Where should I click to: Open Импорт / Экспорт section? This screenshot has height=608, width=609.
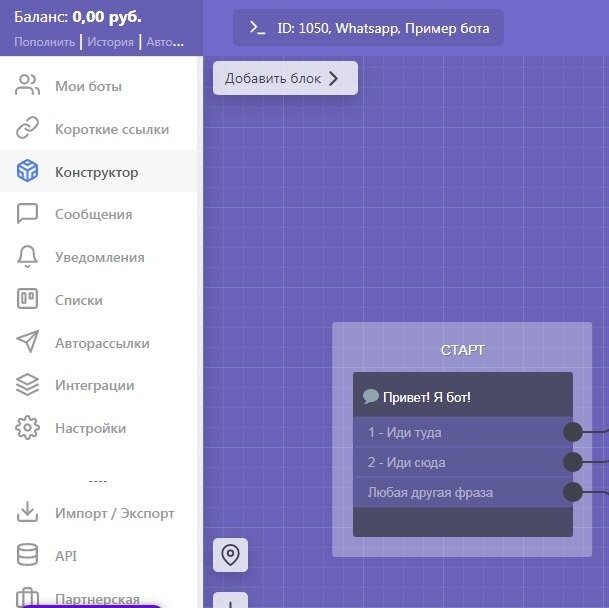click(99, 513)
